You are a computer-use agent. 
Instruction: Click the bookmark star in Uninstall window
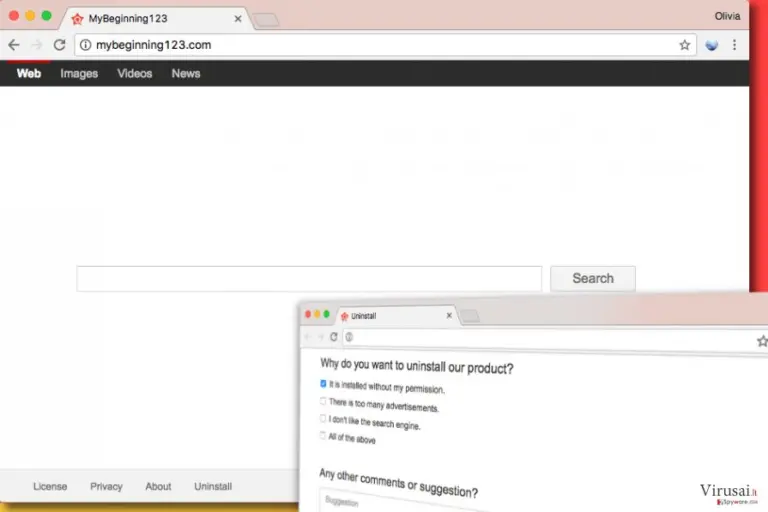(762, 341)
